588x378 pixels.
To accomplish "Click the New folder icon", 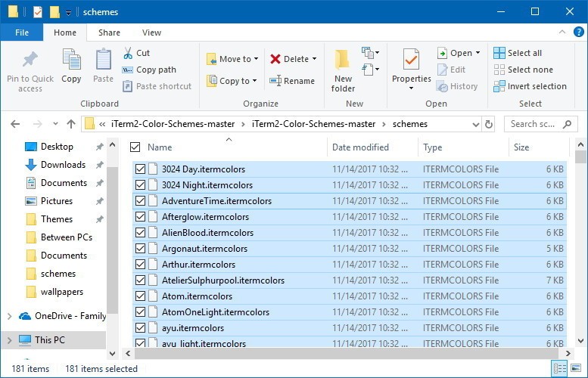I will (343, 59).
